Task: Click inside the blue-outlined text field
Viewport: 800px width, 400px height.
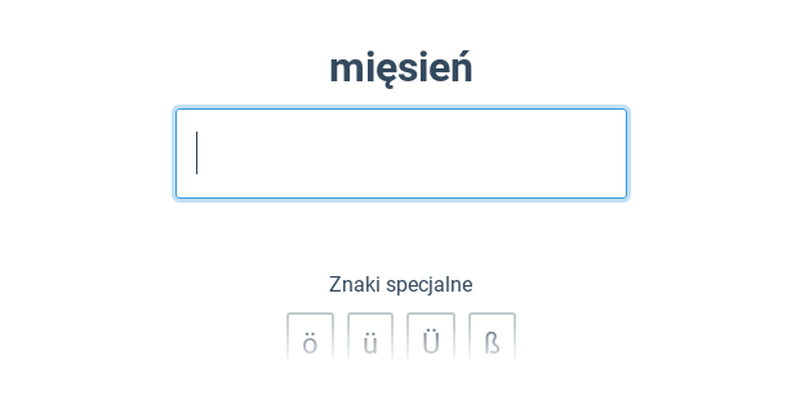Action: (x=401, y=154)
